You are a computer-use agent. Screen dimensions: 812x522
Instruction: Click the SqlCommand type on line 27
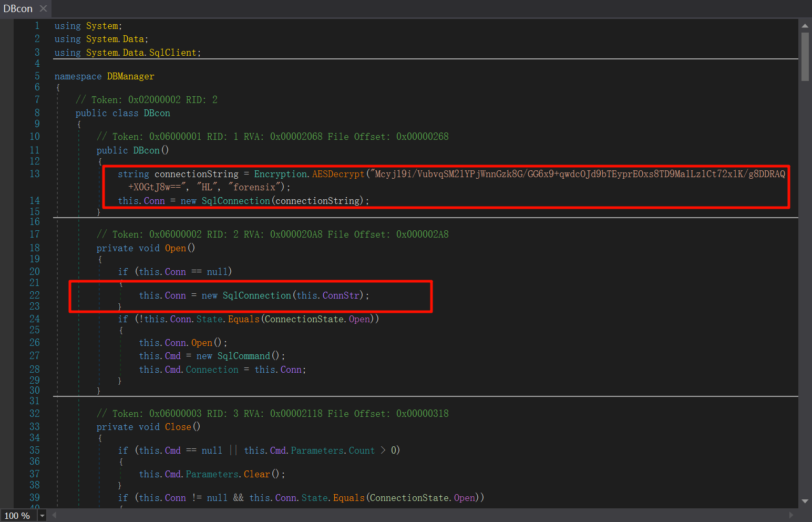243,356
